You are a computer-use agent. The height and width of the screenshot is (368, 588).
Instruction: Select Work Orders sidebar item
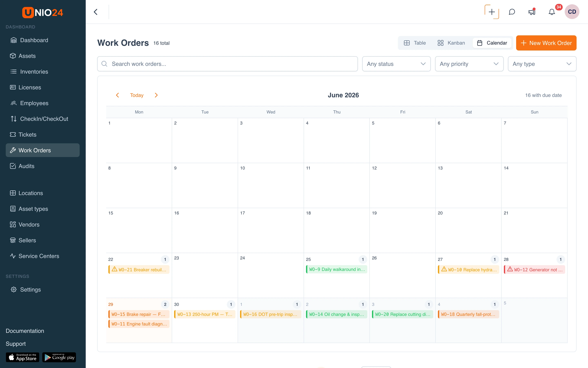(x=42, y=150)
